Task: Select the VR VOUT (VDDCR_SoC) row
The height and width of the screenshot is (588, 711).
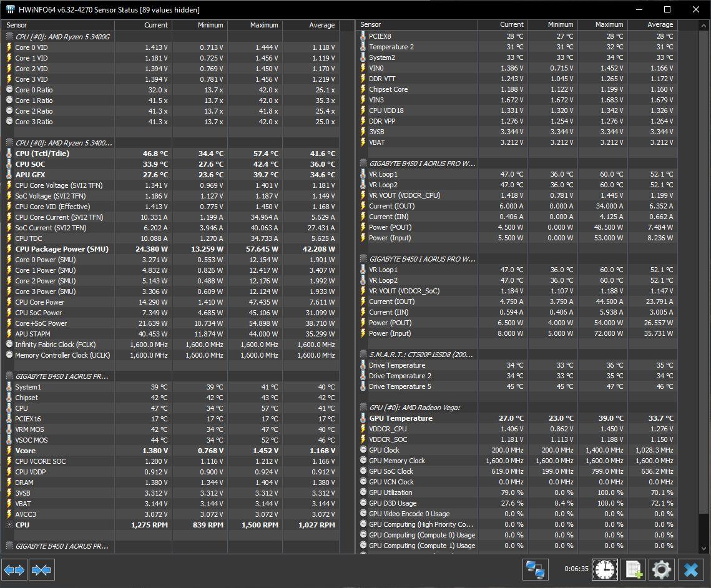Action: [x=516, y=291]
